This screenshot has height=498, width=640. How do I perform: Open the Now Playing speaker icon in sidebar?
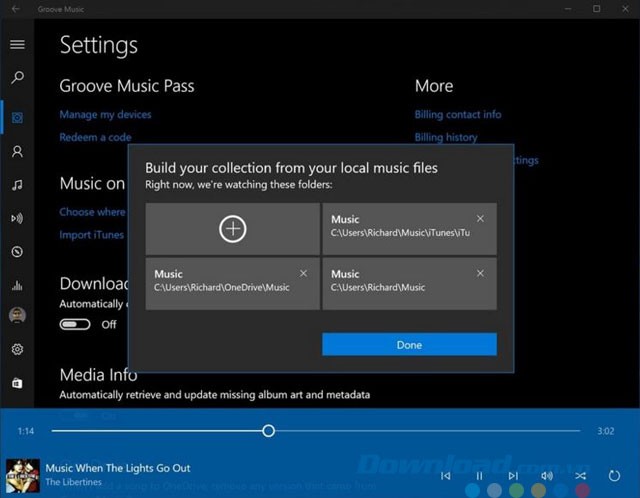point(17,218)
